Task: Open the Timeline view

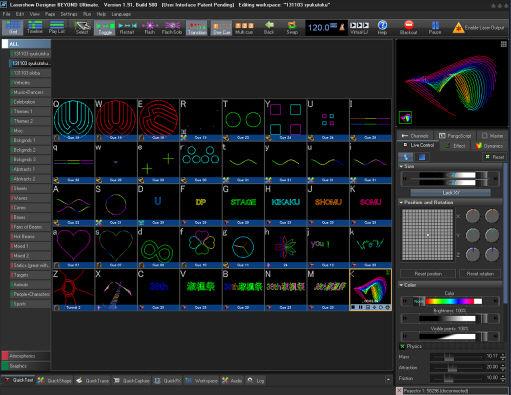Action: click(35, 28)
